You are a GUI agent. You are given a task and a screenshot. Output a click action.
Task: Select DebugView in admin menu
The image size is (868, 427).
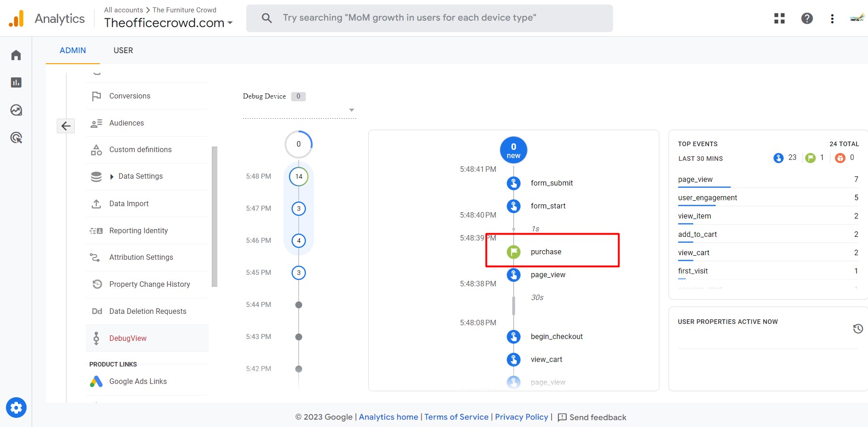[x=128, y=338]
